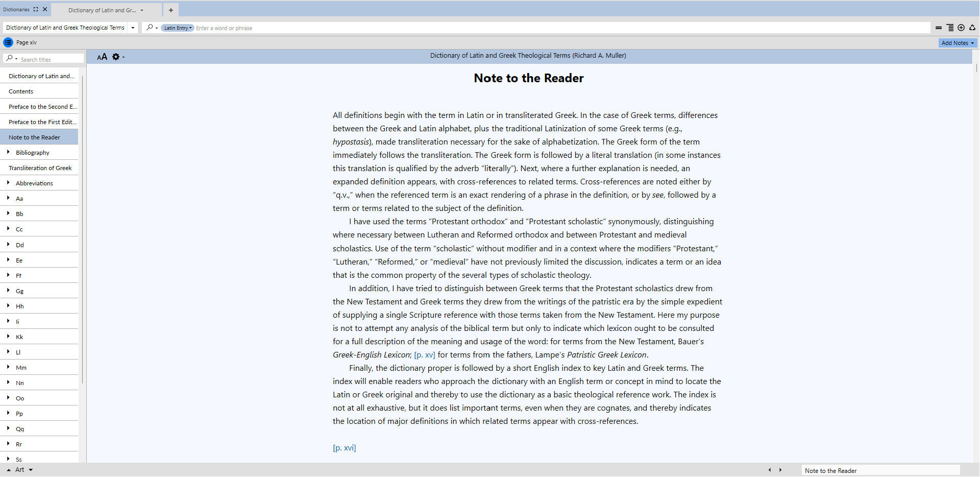980x477 pixels.
Task: Click the Note to the Reader heading
Action: pos(529,78)
